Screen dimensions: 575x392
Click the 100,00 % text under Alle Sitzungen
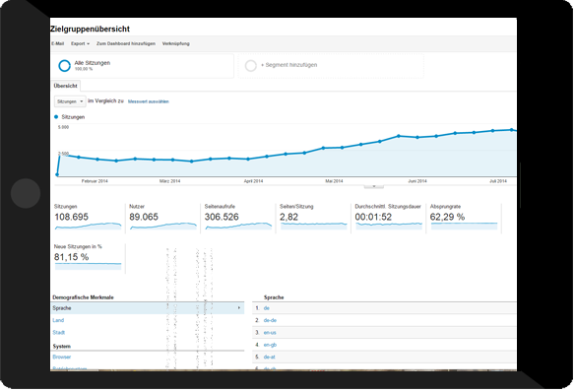(84, 69)
